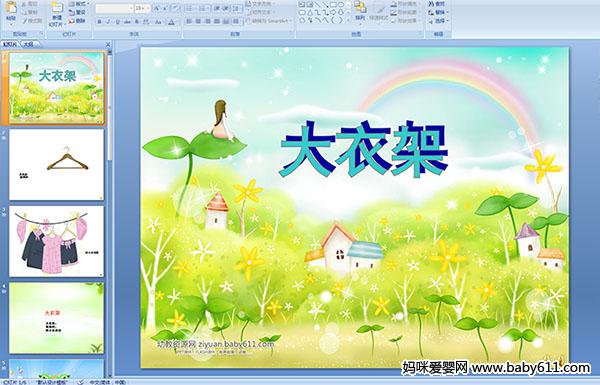
Task: Click the font color 'A' icon
Action: [171, 22]
